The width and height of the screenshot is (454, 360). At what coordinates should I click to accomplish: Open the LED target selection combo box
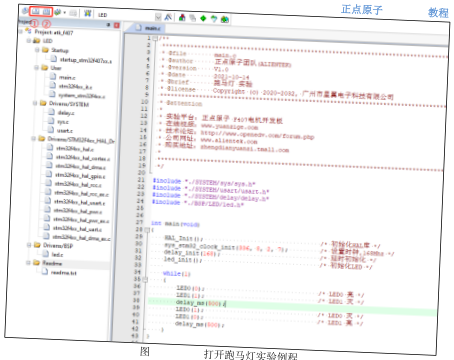point(129,16)
